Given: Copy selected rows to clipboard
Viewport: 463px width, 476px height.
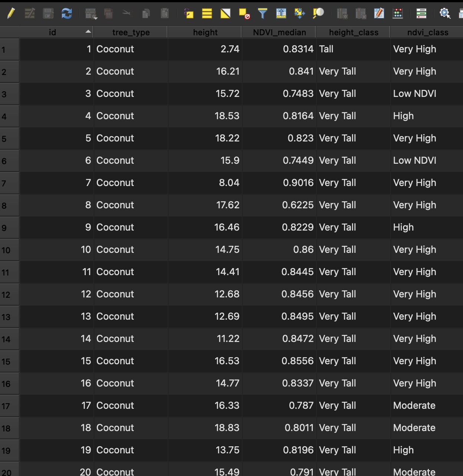Looking at the screenshot, I should pyautogui.click(x=146, y=14).
